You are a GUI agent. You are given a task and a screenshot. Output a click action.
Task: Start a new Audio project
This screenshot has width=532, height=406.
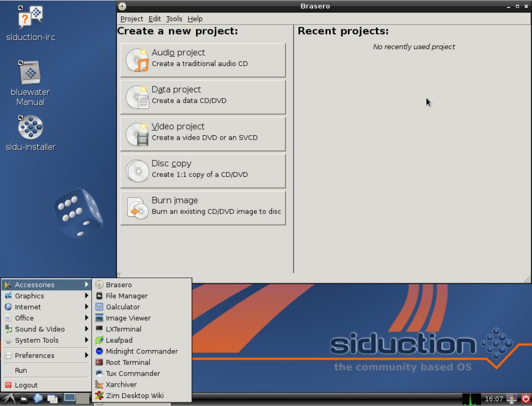[x=203, y=60]
